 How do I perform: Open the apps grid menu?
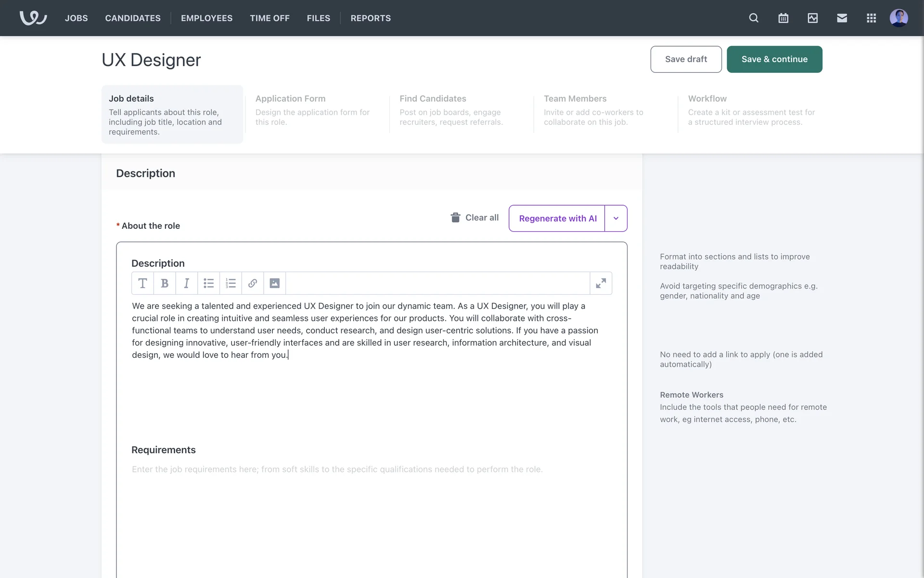871,18
